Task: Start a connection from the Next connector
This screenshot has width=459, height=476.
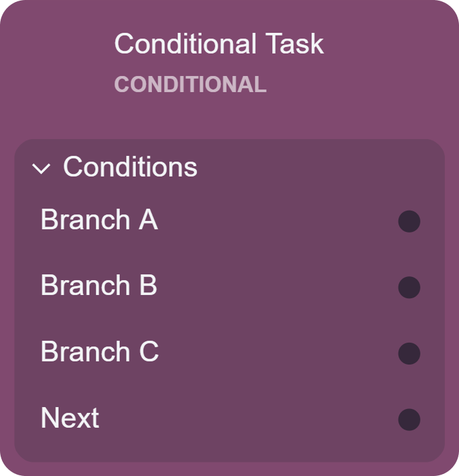Action: pos(409,419)
